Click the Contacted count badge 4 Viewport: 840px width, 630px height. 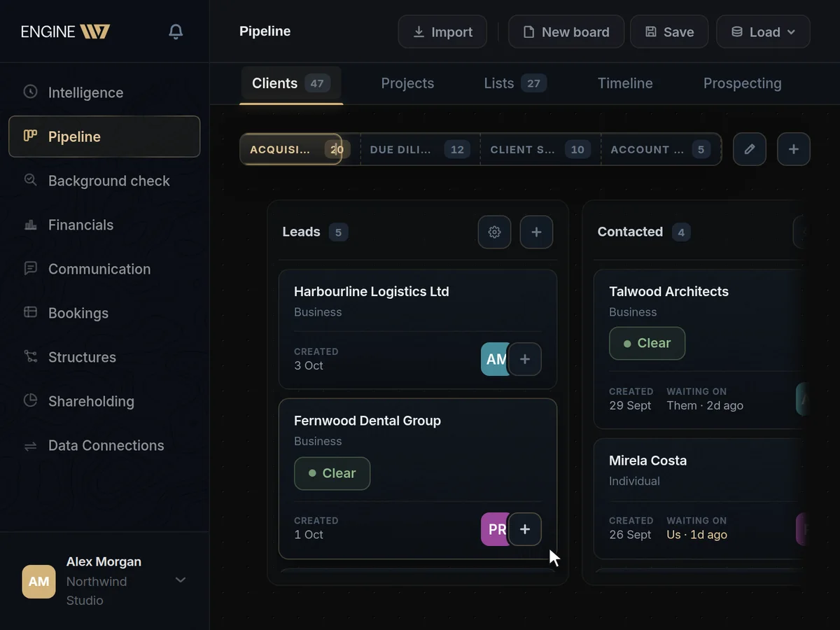click(x=681, y=232)
